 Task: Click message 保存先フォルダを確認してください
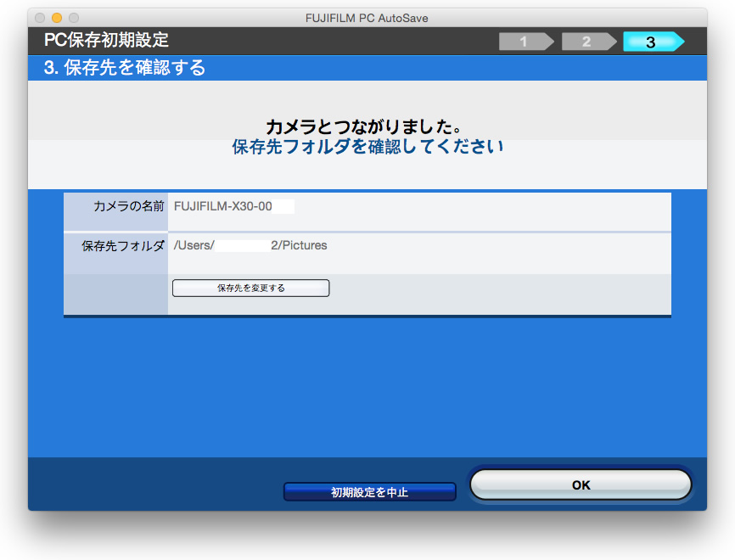tap(368, 146)
